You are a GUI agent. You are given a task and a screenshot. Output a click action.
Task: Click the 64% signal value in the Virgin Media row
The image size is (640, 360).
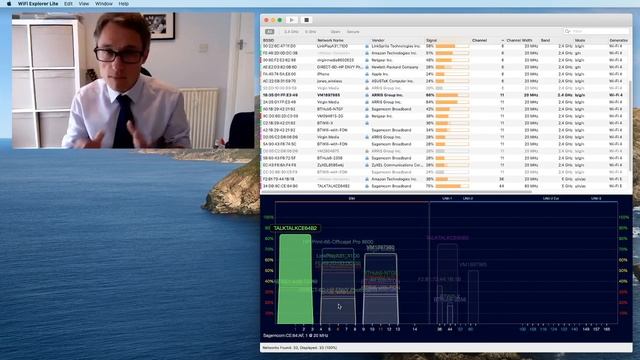429,102
